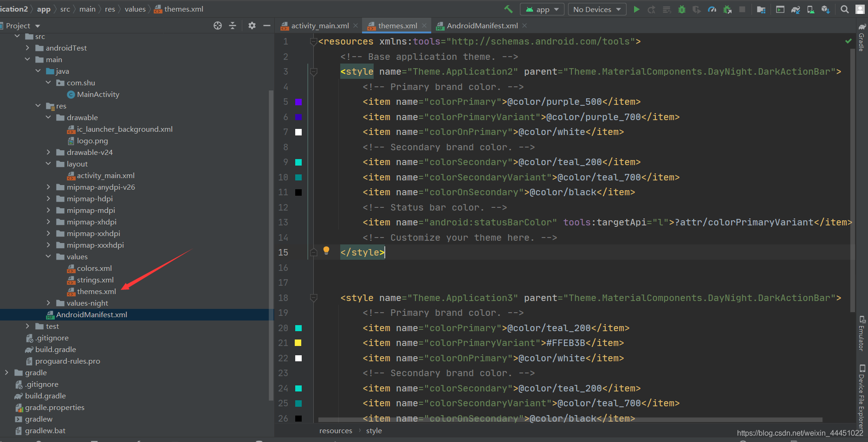Start debugging with the green bug icon
868x442 pixels.
[x=681, y=9]
